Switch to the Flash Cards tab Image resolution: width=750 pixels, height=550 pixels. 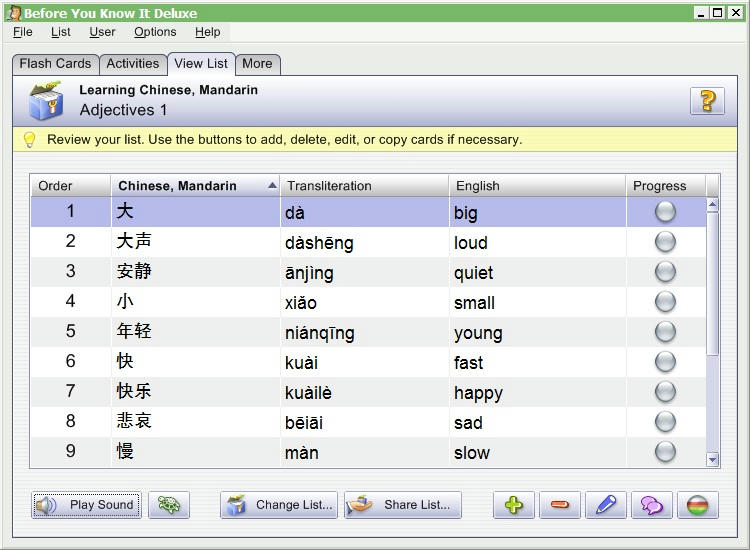pos(55,64)
